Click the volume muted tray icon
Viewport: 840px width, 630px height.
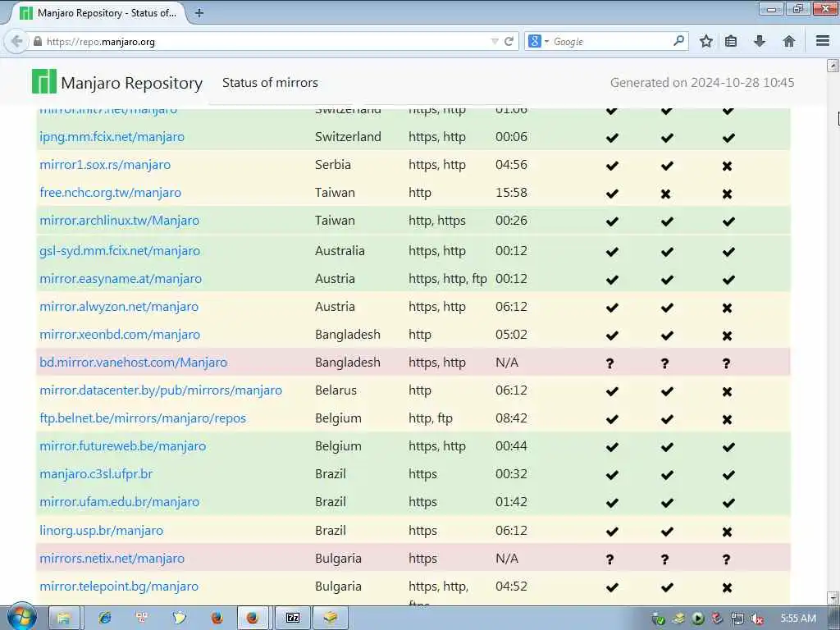[756, 619]
